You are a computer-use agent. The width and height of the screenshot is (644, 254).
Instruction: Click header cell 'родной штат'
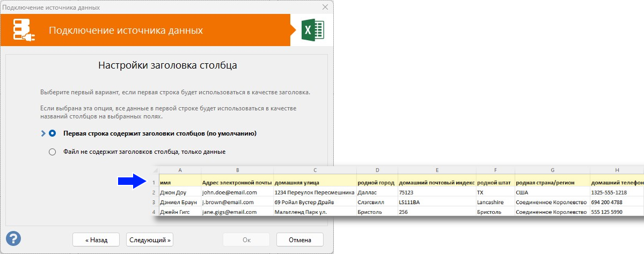tap(495, 183)
